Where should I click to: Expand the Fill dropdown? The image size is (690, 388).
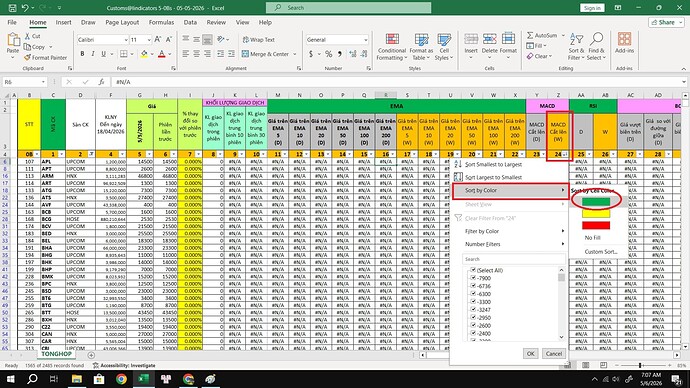[545, 46]
